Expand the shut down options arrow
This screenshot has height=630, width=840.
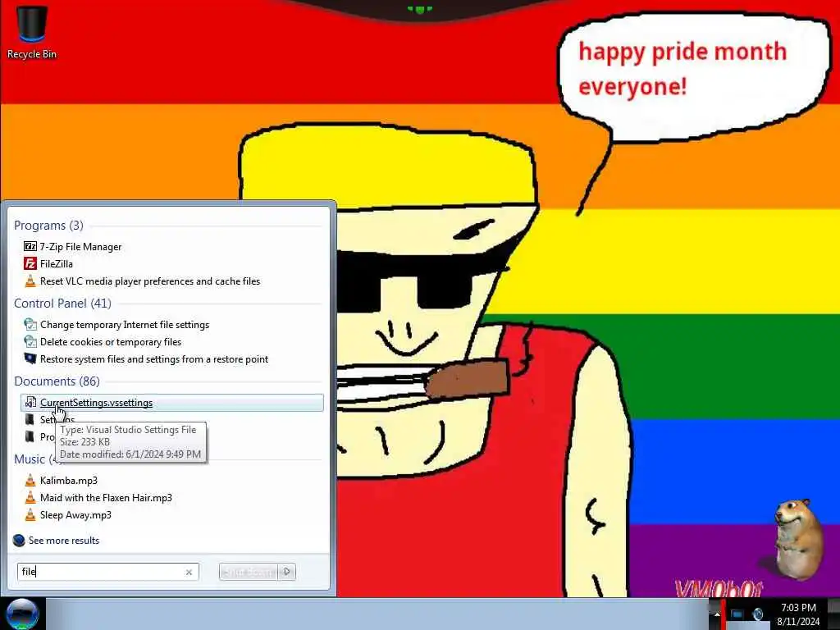coord(287,572)
